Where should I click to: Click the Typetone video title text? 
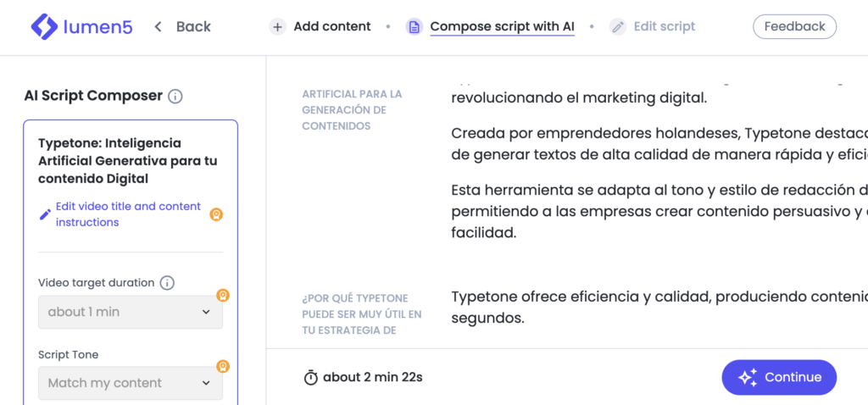128,161
